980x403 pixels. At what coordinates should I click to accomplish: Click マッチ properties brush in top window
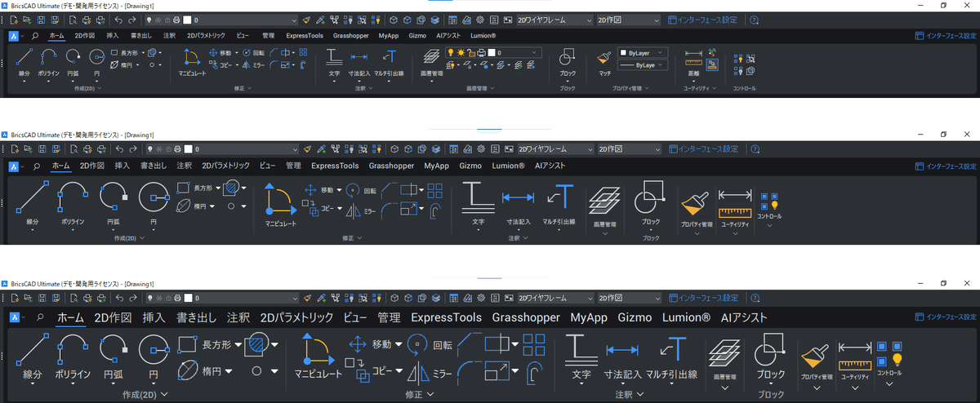pyautogui.click(x=604, y=61)
